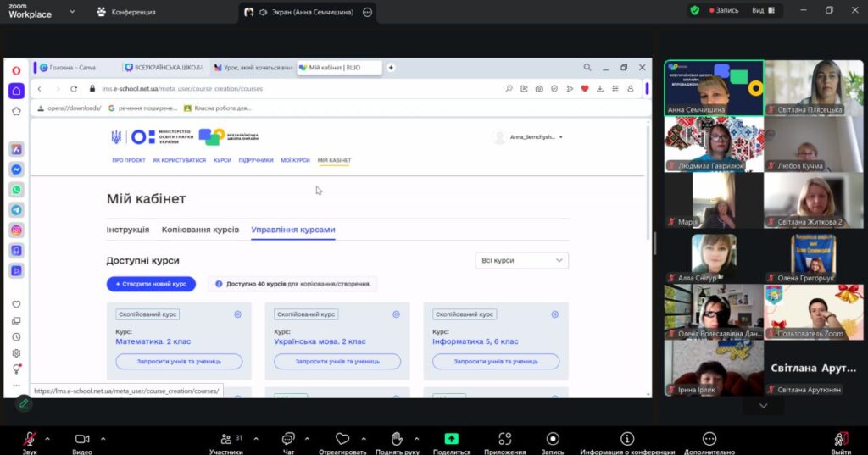Image resolution: width=868 pixels, height=455 pixels.
Task: Switch to the Копіювання курсів tab
Action: tap(200, 230)
